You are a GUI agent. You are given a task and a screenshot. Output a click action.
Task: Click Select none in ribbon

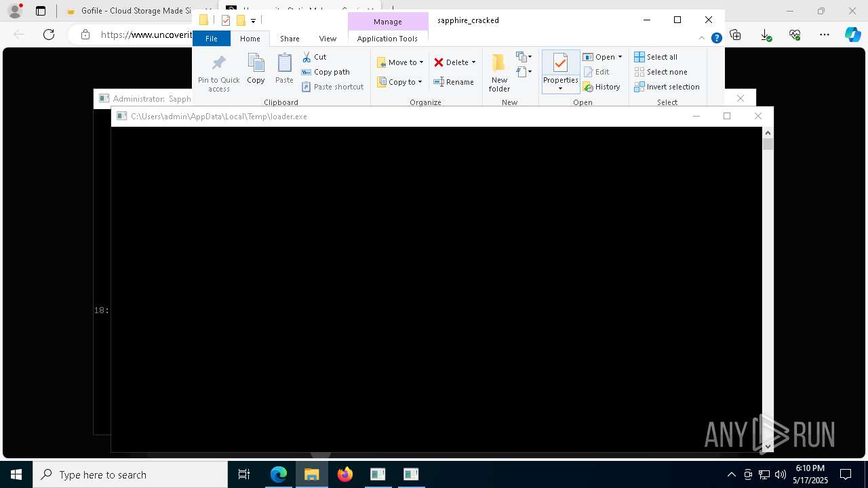660,72
